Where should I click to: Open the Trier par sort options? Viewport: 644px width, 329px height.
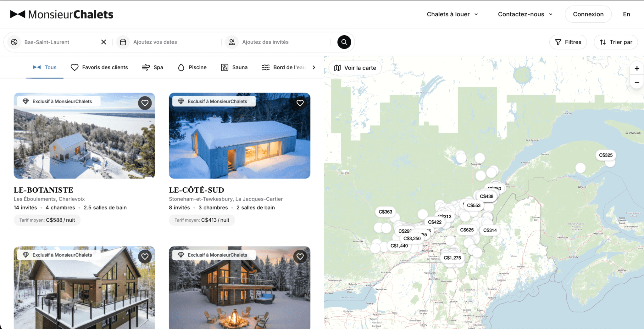616,42
